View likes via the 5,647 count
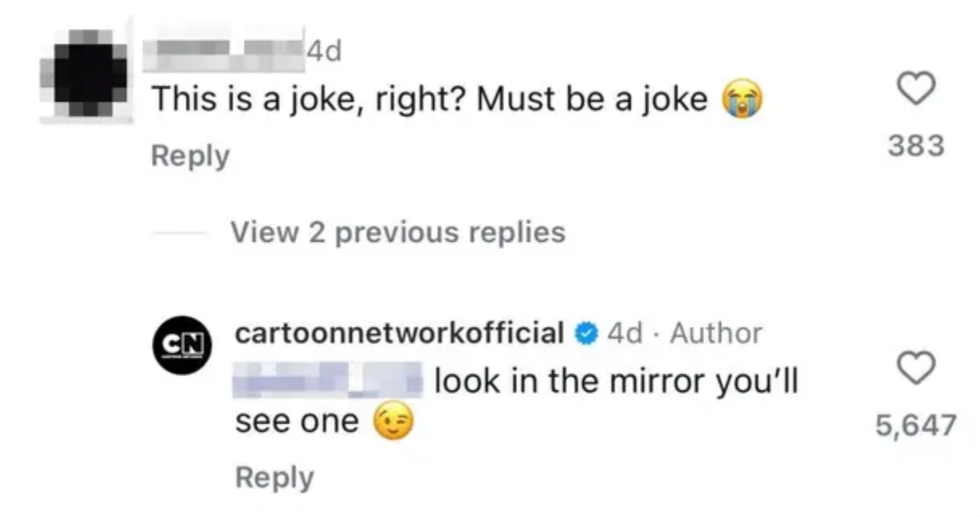Image resolution: width=980 pixels, height=517 pixels. 916,425
